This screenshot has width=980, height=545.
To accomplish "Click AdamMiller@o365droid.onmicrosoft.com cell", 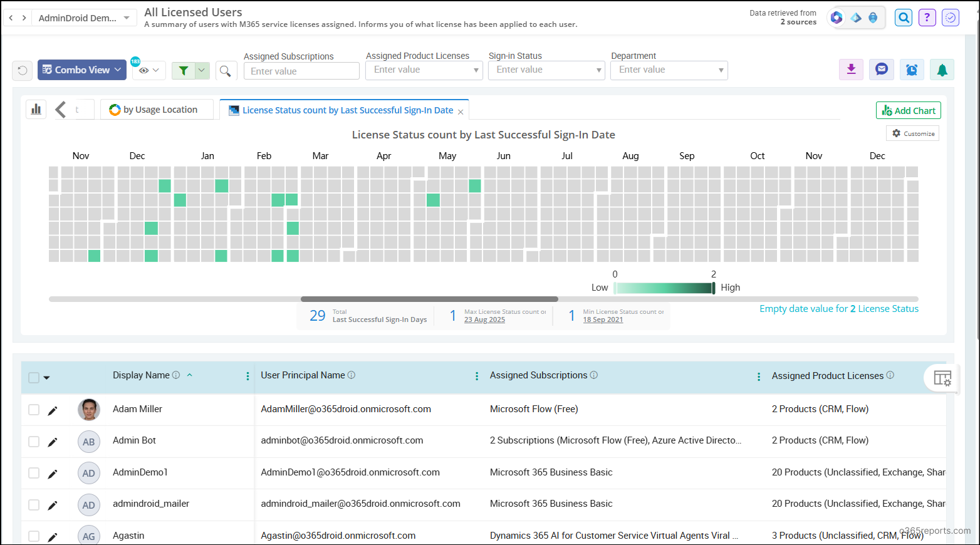I will pos(346,409).
